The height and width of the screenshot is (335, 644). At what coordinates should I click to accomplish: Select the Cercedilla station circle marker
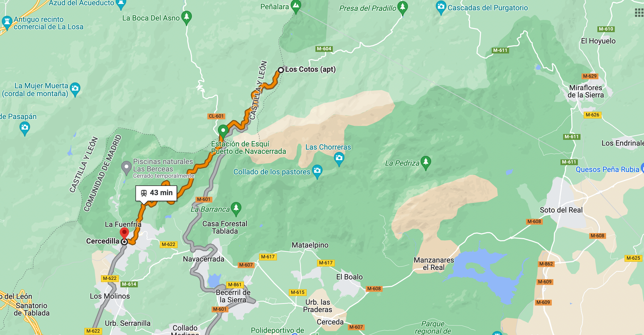tap(124, 242)
